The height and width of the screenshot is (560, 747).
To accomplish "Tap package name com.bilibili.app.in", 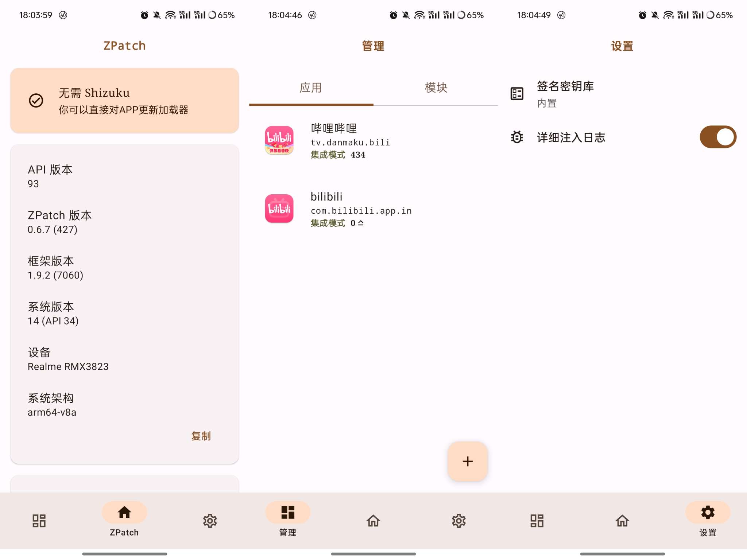I will pyautogui.click(x=361, y=211).
